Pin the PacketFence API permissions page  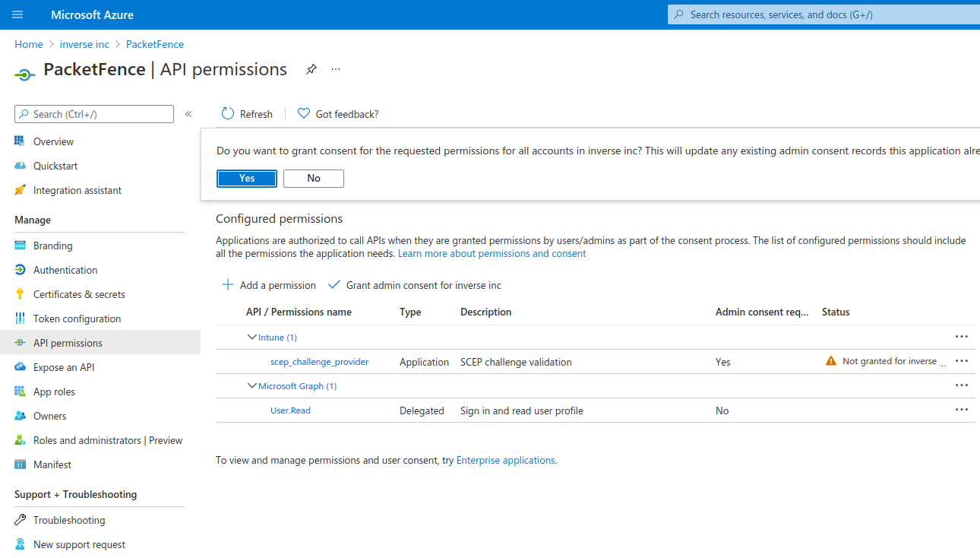(311, 70)
